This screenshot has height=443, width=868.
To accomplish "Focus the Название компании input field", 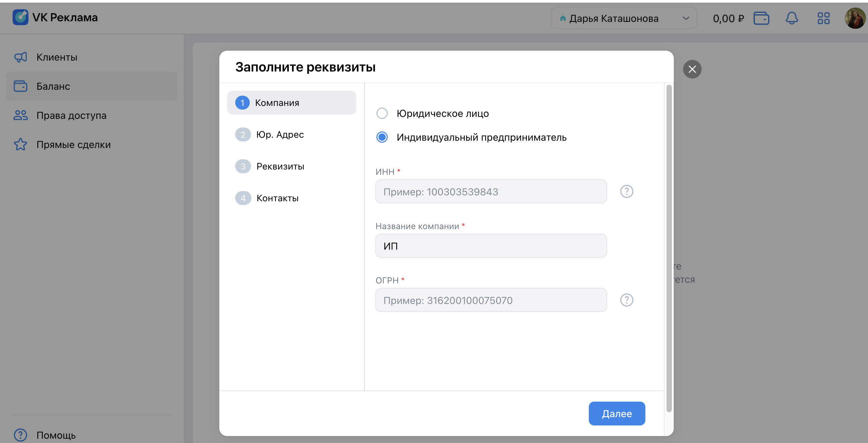I will 491,246.
